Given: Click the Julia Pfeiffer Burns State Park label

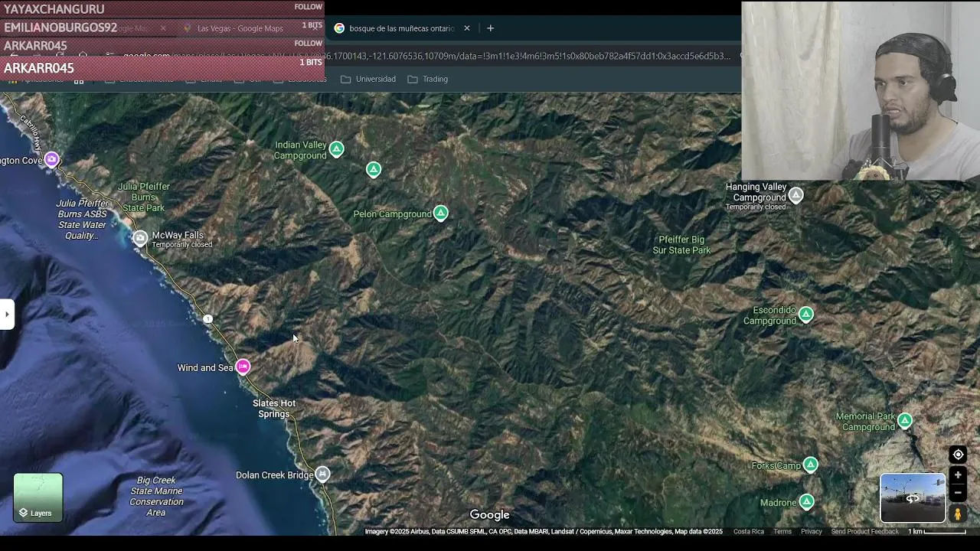Looking at the screenshot, I should (144, 197).
